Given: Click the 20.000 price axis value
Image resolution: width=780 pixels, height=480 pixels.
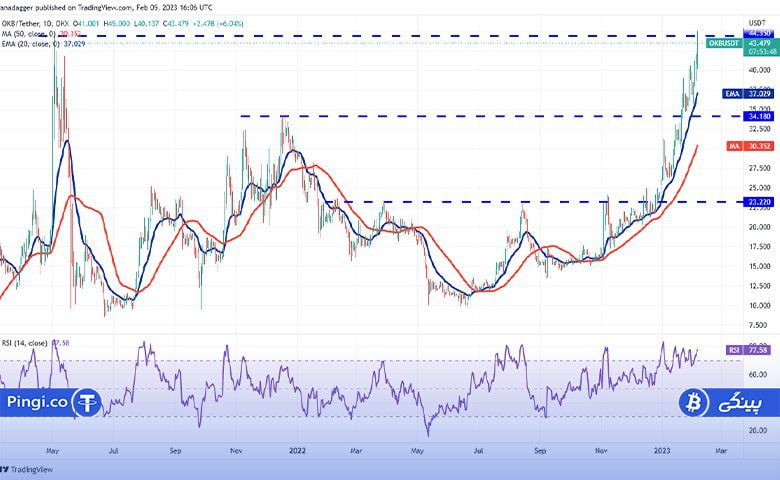Looking at the screenshot, I should click(x=760, y=227).
